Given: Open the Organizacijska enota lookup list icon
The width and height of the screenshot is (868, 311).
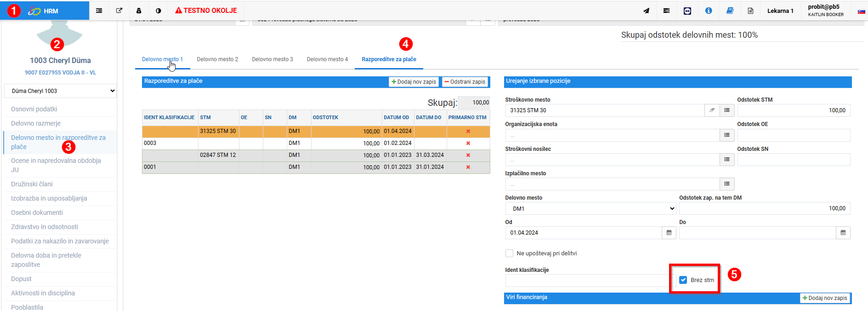Looking at the screenshot, I should 727,135.
